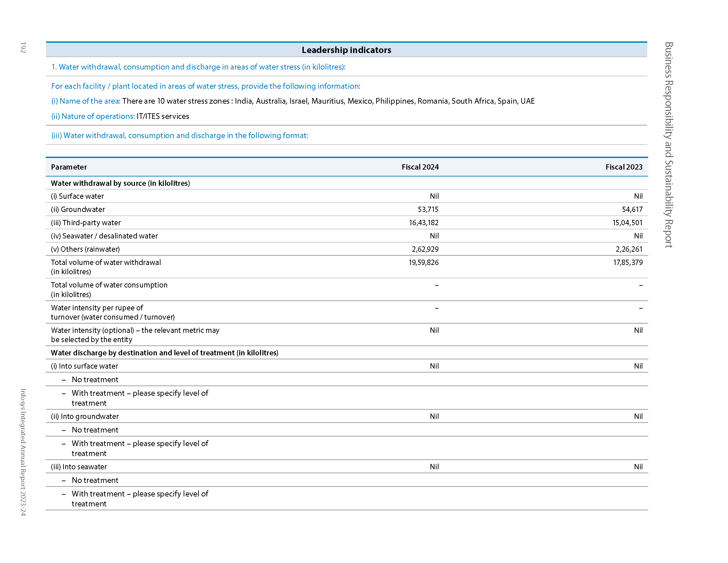Click the Business Responsibility and Sustainability Report title

[x=668, y=145]
